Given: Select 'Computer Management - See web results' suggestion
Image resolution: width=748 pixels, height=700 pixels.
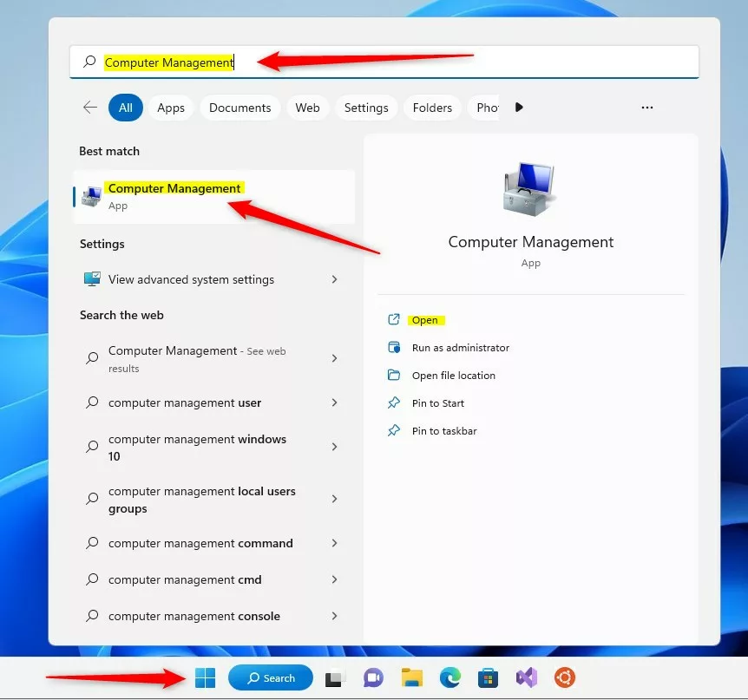Looking at the screenshot, I should point(213,358).
